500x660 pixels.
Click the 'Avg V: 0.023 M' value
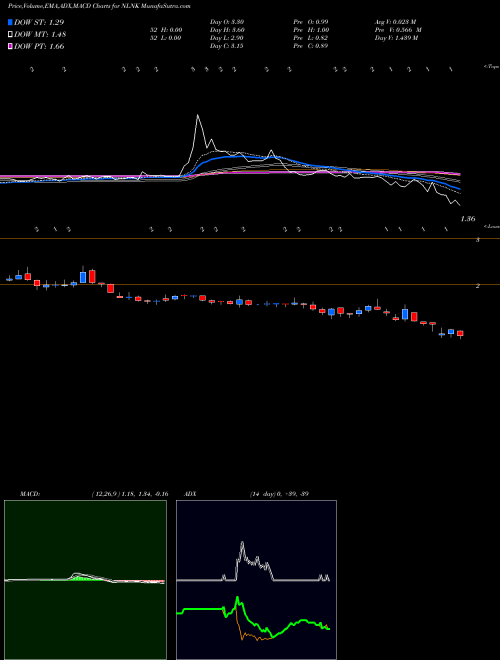click(396, 22)
